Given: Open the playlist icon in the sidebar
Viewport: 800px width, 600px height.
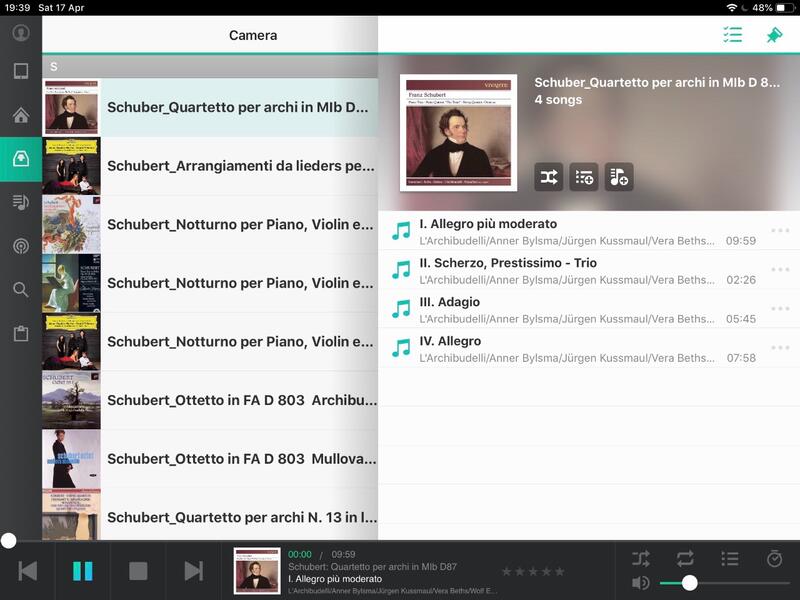Looking at the screenshot, I should point(20,202).
